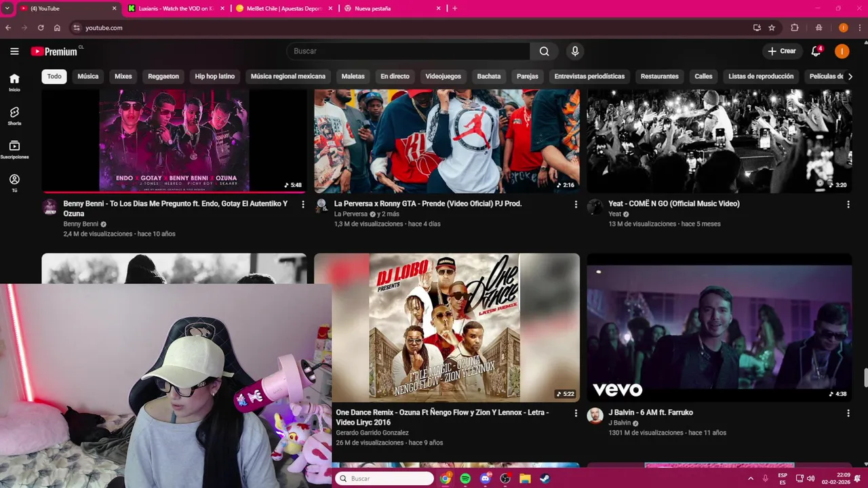Open the account avatar menu
Image resolution: width=868 pixels, height=488 pixels.
point(842,52)
